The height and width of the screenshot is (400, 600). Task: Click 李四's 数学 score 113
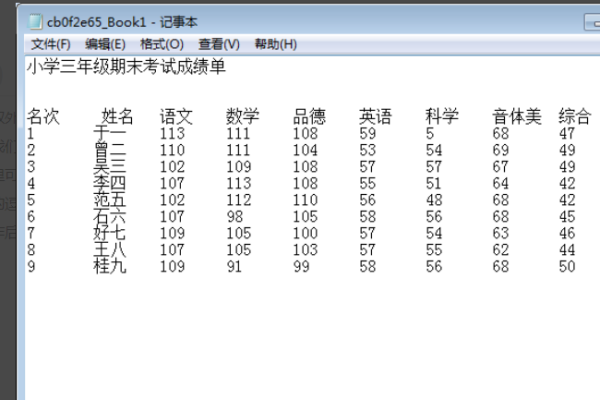pos(239,183)
